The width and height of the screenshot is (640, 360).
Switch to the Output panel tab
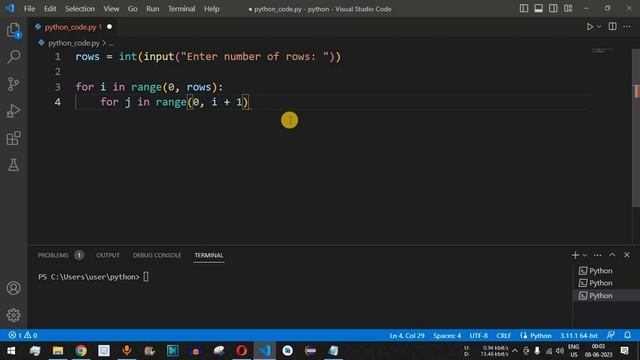pos(108,255)
